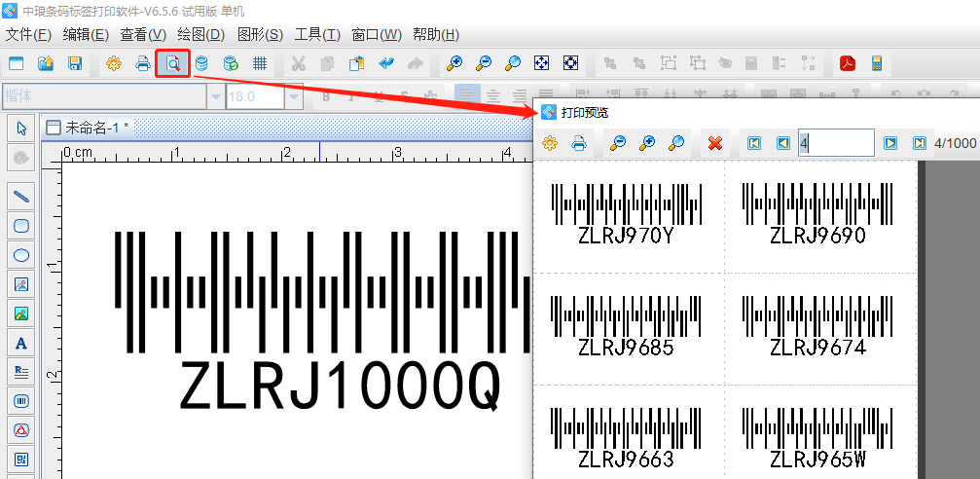Click the plain magnifier in print preview

click(x=676, y=143)
